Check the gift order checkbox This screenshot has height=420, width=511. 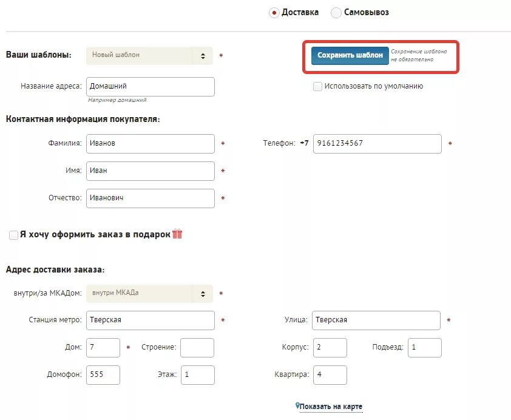coord(14,235)
